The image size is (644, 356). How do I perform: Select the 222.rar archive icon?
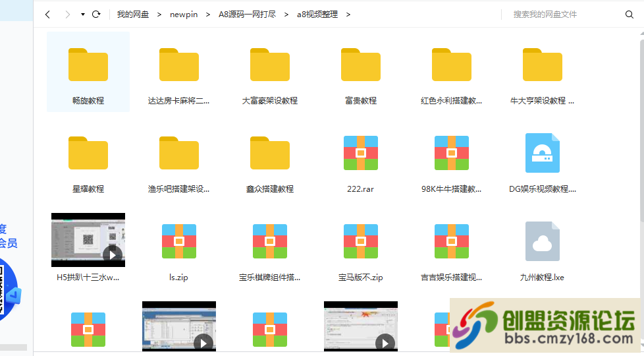(361, 153)
